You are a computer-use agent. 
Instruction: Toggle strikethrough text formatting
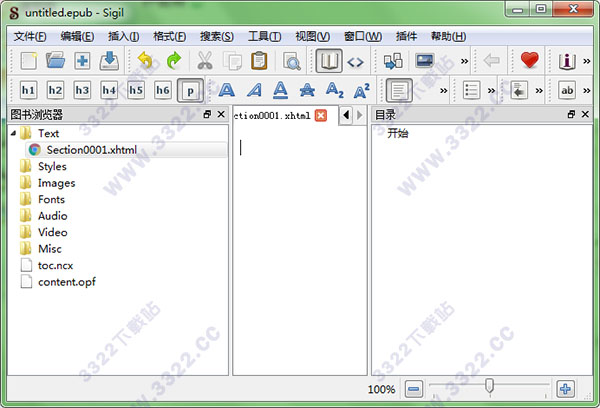(307, 90)
